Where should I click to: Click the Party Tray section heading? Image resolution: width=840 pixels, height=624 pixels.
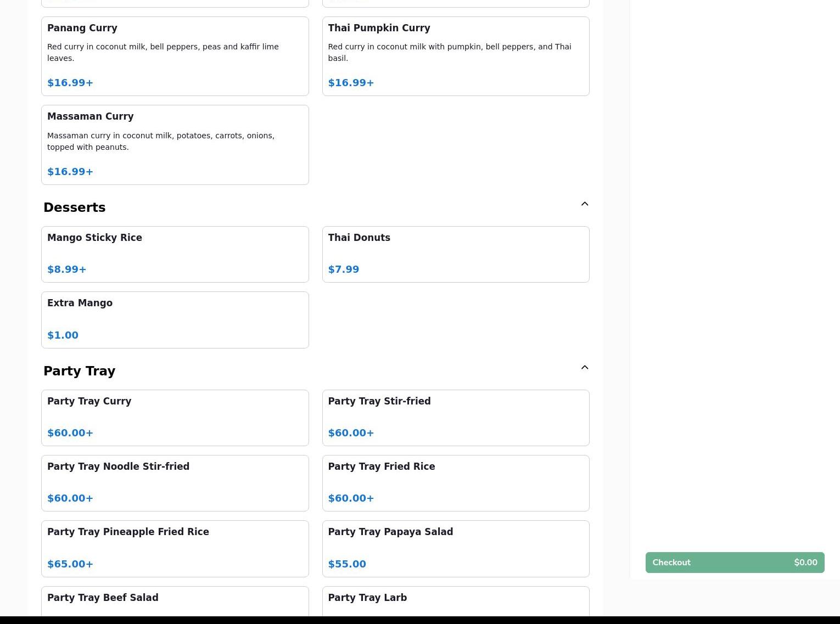coord(80,371)
